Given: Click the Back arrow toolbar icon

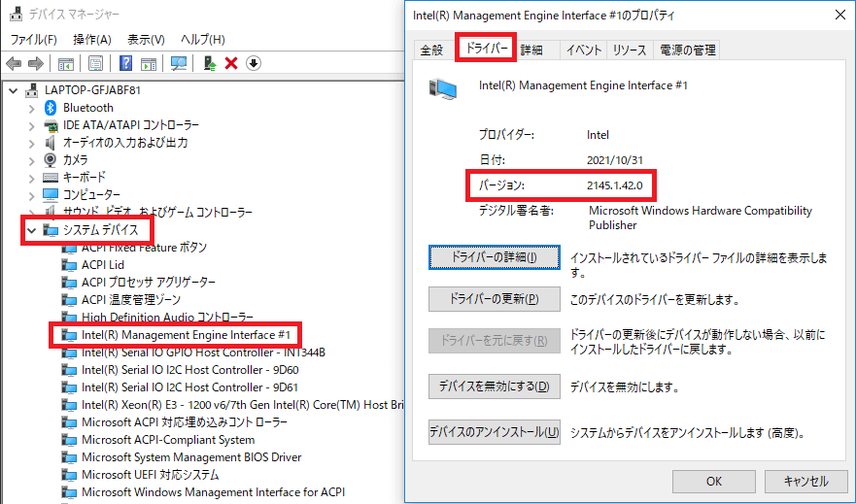Looking at the screenshot, I should coord(14,64).
